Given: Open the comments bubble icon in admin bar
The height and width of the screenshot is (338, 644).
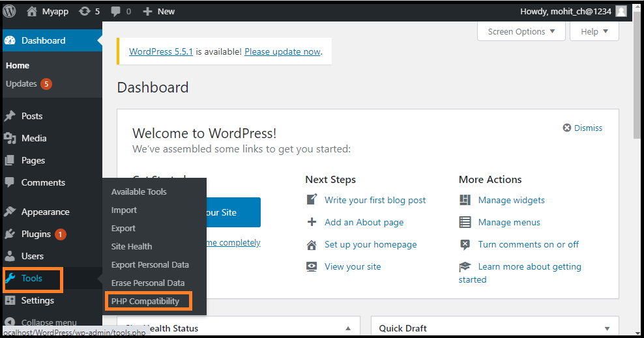Looking at the screenshot, I should pos(116,12).
